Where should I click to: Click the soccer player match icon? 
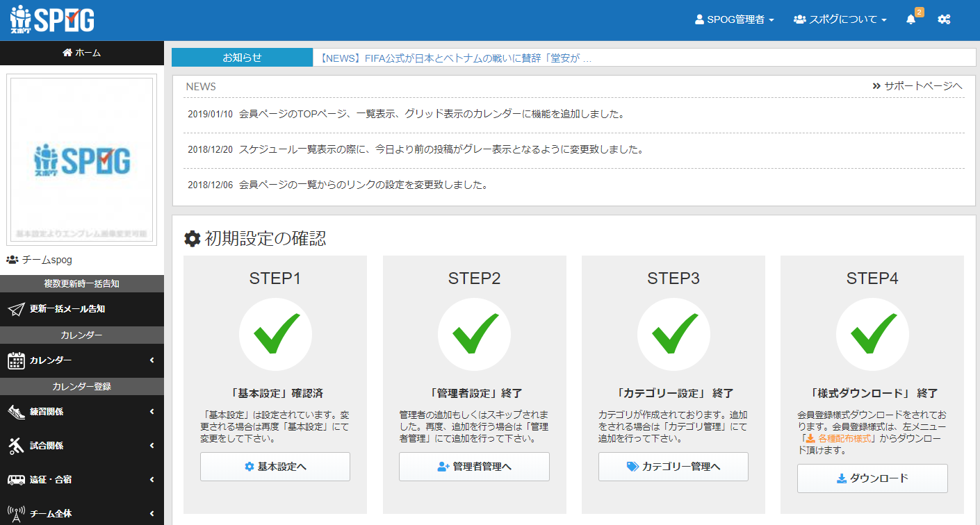click(x=16, y=446)
